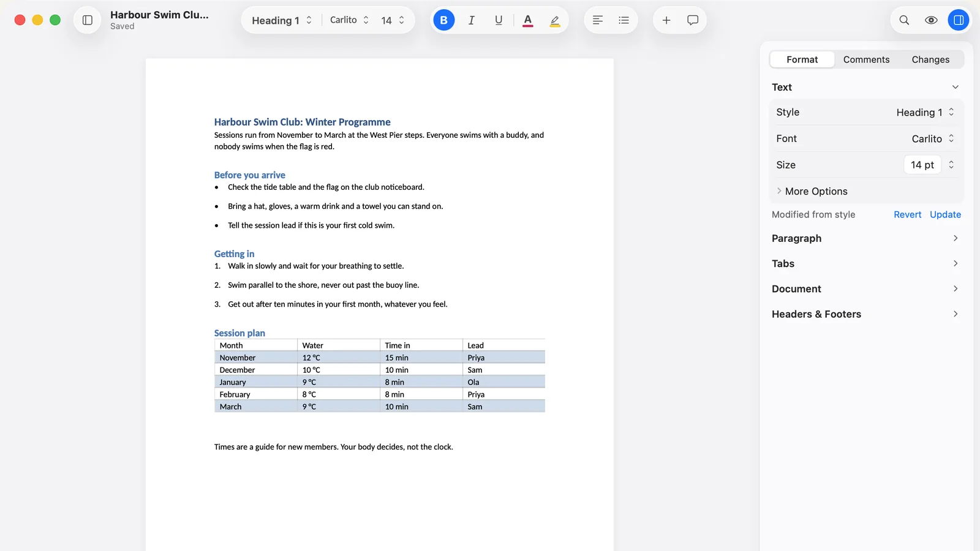Expand More Options

[x=812, y=191]
